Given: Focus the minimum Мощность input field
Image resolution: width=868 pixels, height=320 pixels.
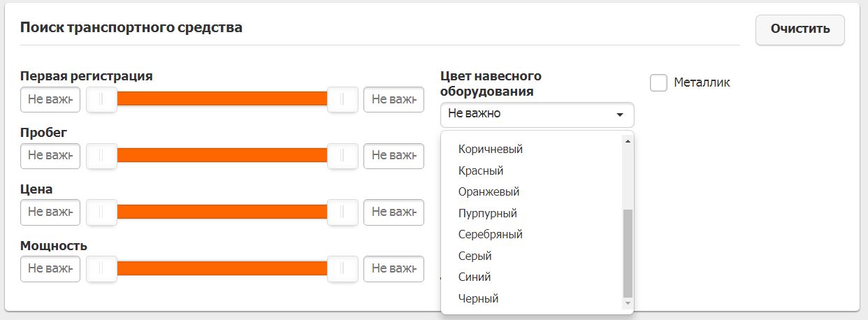Looking at the screenshot, I should 50,268.
